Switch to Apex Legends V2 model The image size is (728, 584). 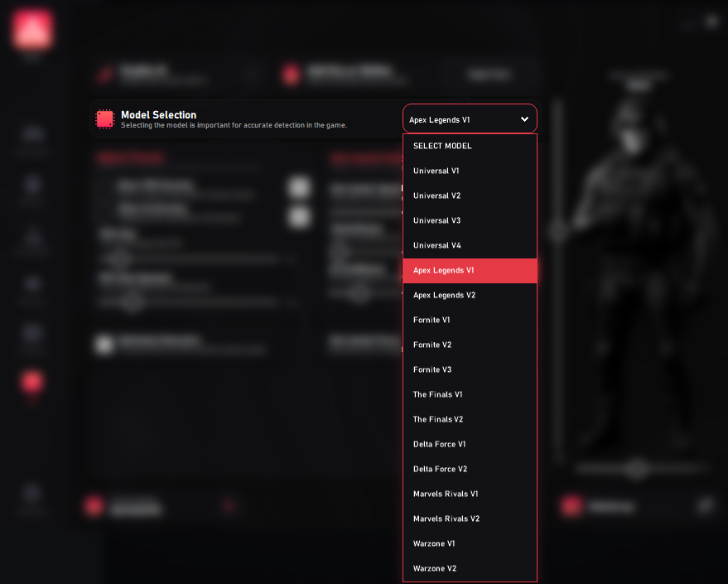pyautogui.click(x=470, y=295)
